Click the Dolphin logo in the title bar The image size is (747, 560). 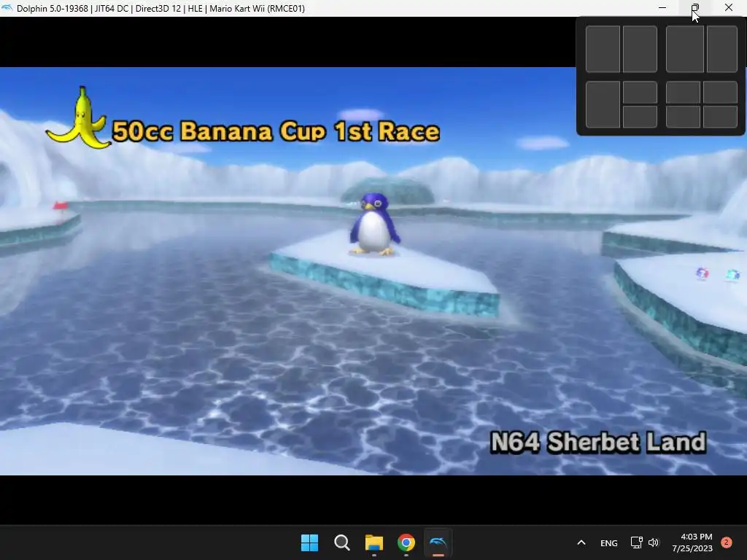point(7,8)
